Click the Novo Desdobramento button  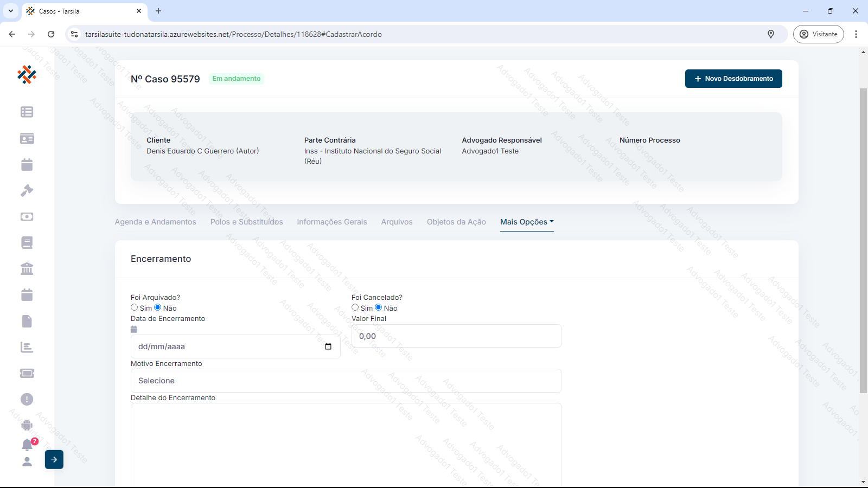(733, 79)
